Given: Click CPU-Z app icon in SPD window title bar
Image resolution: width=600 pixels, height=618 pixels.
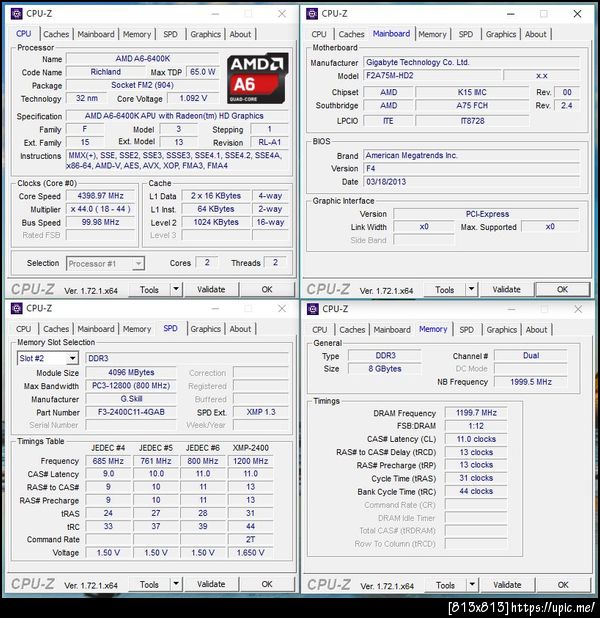Looking at the screenshot, I should pyautogui.click(x=16, y=308).
